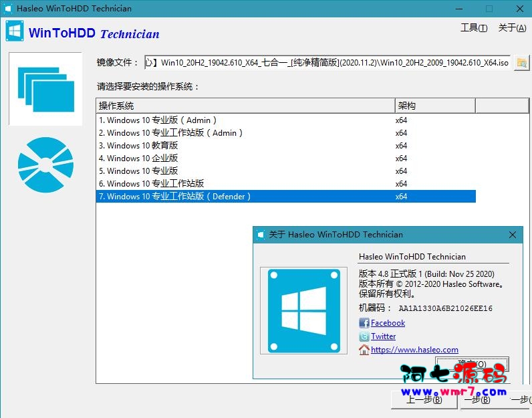Select 1. Windows 10 专业版 (Admin)

pos(285,120)
